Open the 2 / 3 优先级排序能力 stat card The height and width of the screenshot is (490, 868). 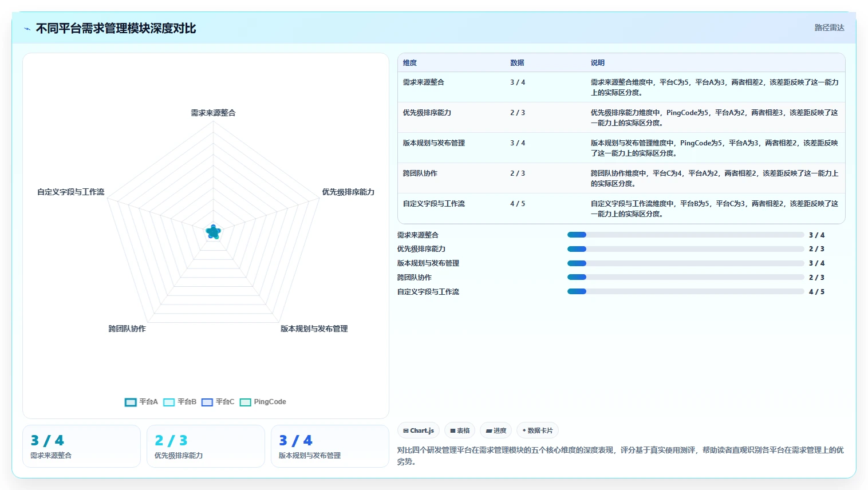(206, 446)
